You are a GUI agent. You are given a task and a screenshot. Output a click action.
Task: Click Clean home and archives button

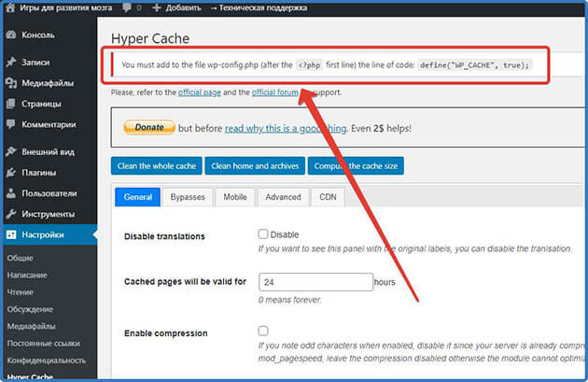click(x=255, y=166)
